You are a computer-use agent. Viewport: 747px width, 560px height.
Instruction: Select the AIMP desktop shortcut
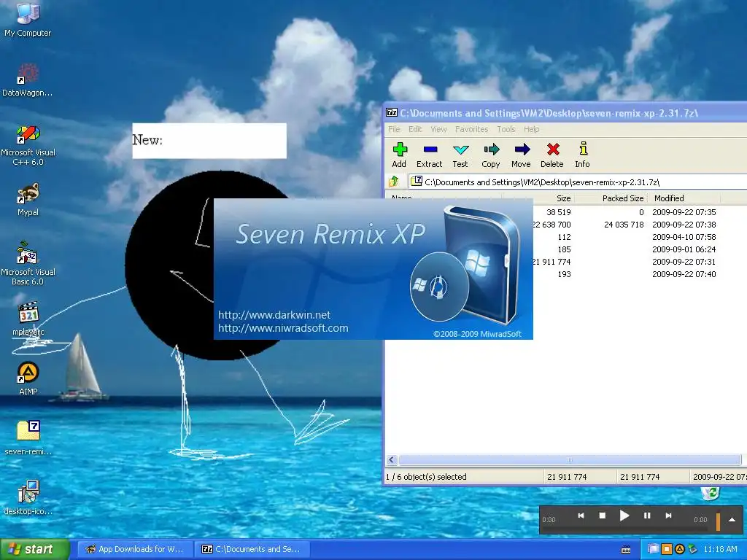pyautogui.click(x=28, y=378)
